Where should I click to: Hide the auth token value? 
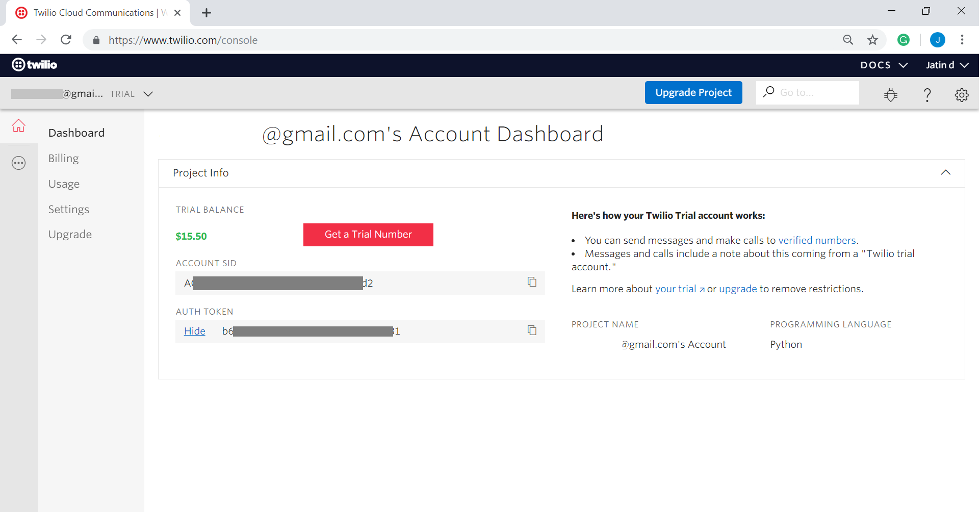(195, 331)
